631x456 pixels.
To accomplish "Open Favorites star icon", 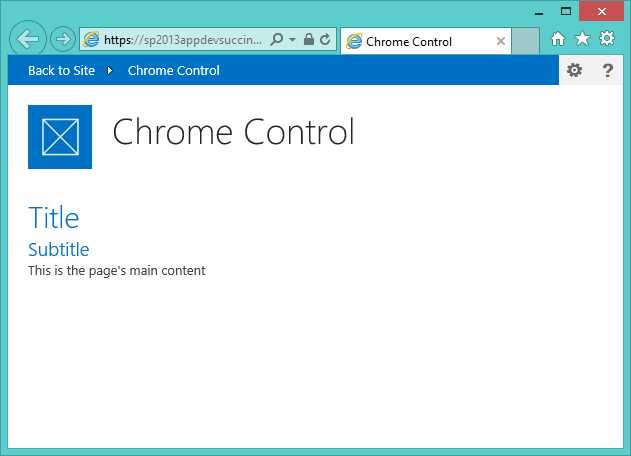I will tap(582, 39).
